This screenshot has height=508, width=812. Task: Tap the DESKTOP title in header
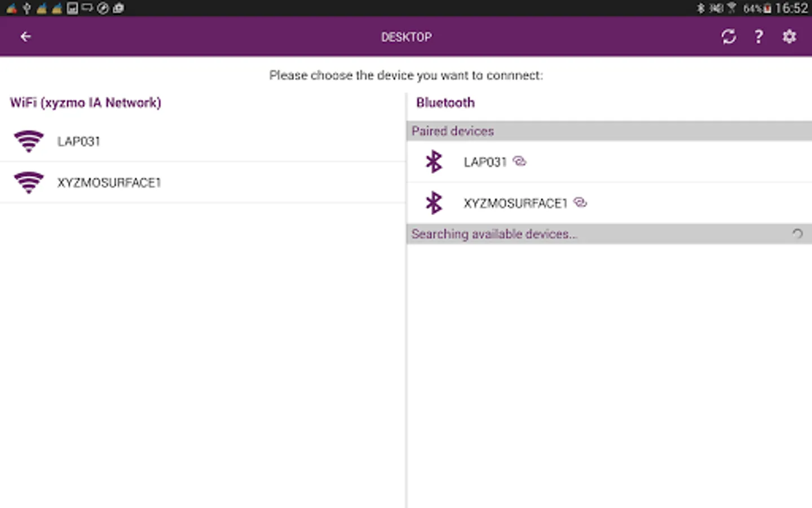[406, 37]
